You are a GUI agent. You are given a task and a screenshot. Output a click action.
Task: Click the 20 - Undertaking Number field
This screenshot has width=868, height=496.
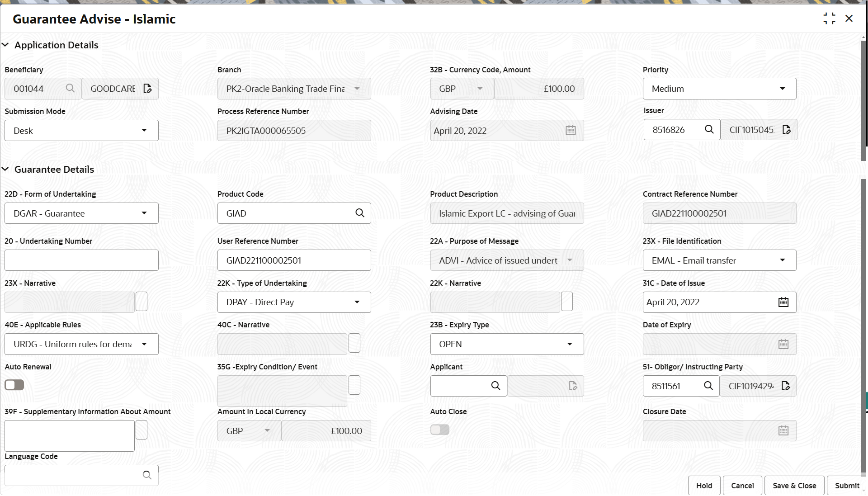click(x=81, y=260)
